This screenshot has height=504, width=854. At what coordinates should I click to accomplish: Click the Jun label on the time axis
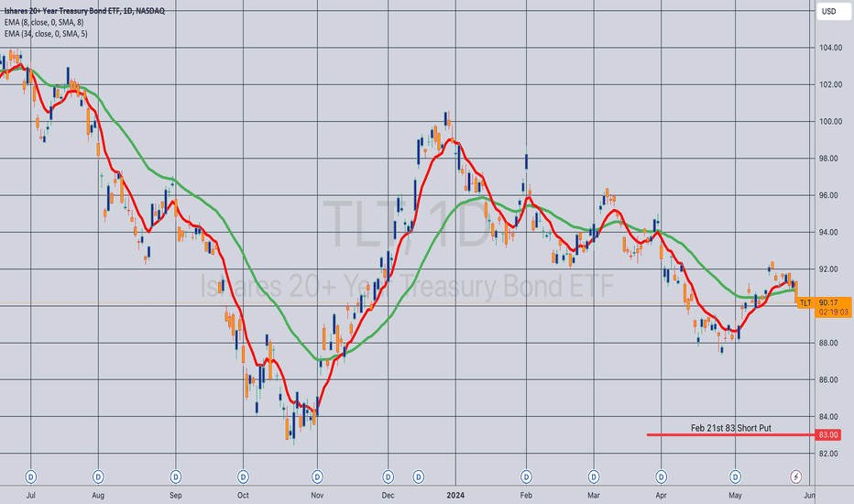[810, 495]
